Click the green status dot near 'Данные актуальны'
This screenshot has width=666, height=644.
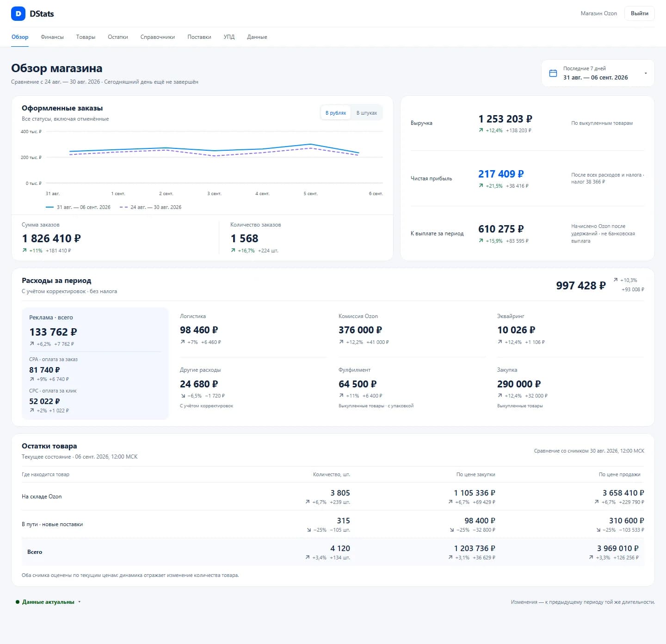(x=18, y=602)
